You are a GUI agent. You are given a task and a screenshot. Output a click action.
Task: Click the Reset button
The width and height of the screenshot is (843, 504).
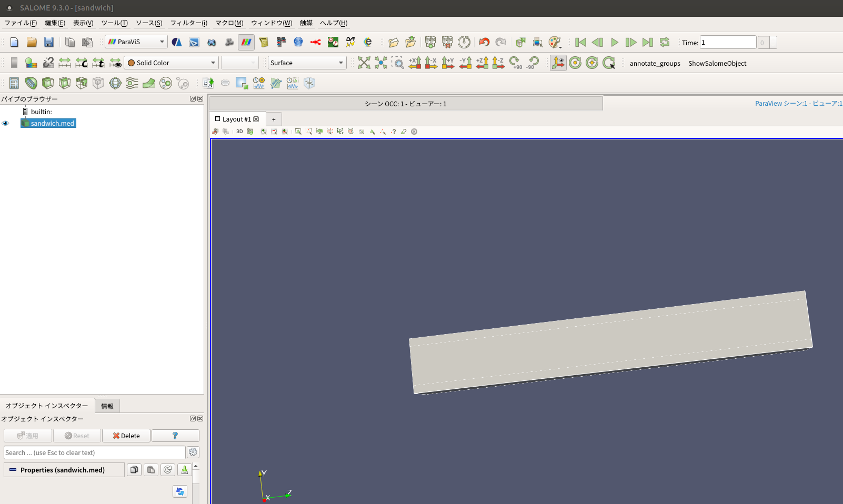point(77,436)
